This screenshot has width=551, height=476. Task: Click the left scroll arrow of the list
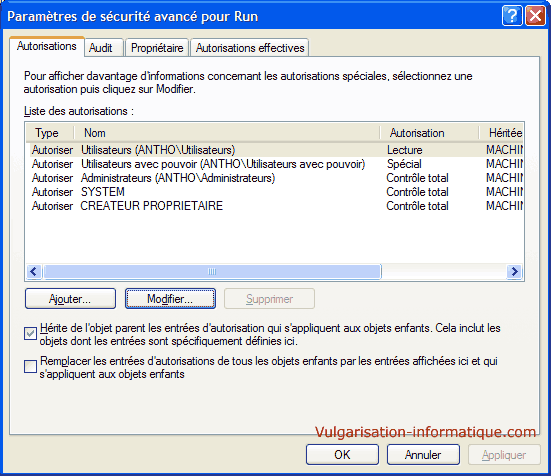(x=34, y=272)
